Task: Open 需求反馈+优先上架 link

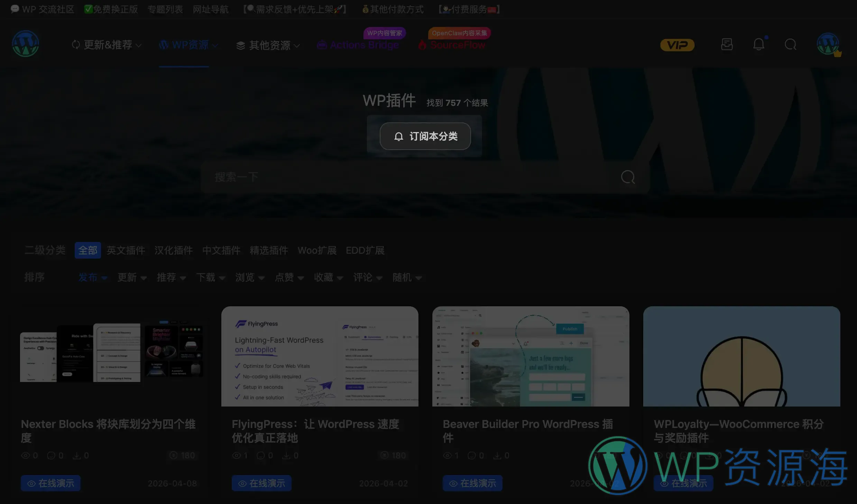Action: (x=295, y=9)
